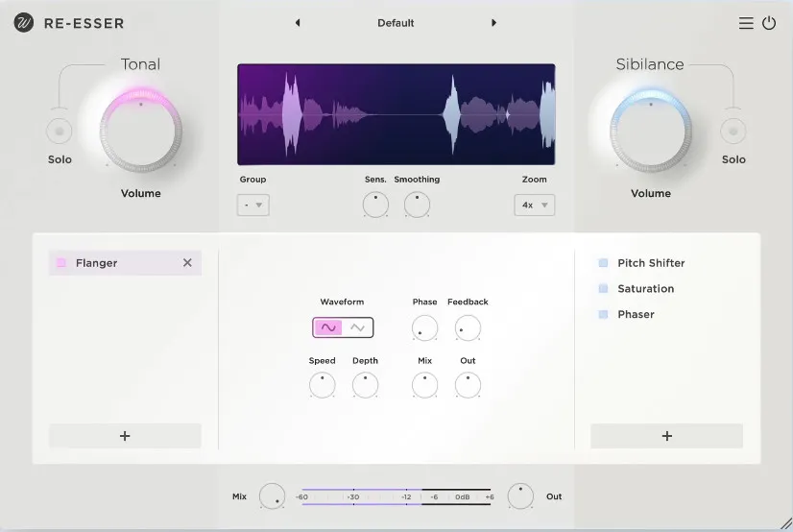
Task: Click the Flanger Out knob
Action: point(468,385)
